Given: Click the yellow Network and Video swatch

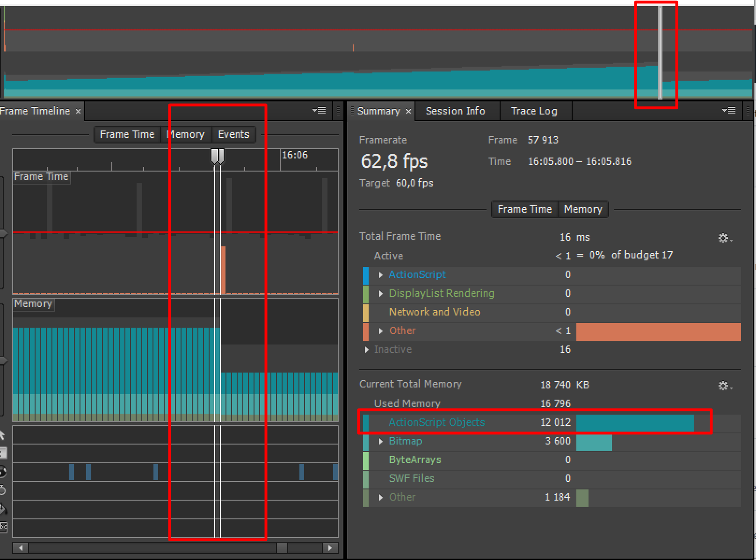Looking at the screenshot, I should (x=366, y=313).
